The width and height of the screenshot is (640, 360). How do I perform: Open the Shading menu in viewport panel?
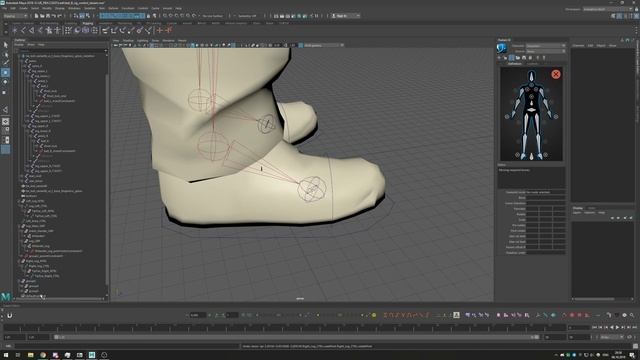[x=128, y=40]
